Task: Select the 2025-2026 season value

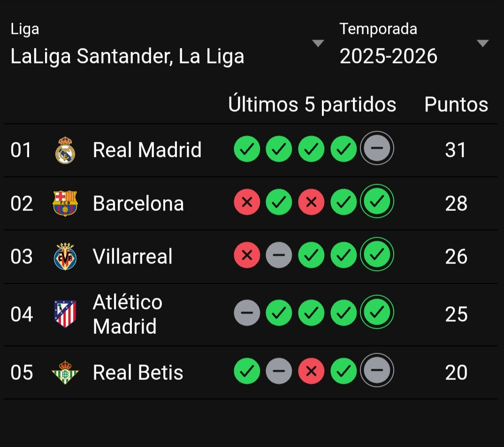Action: [389, 56]
